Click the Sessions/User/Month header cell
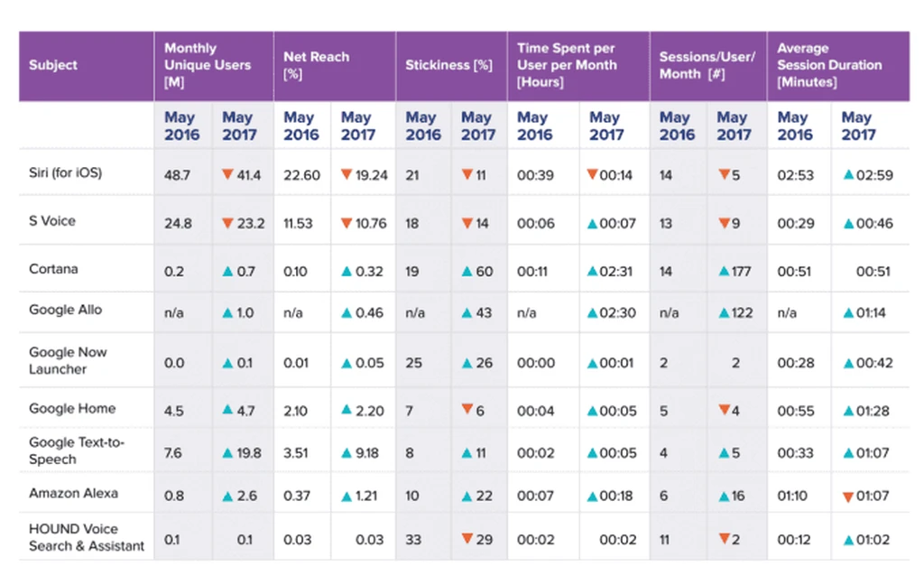The width and height of the screenshot is (924, 585). coord(708,66)
